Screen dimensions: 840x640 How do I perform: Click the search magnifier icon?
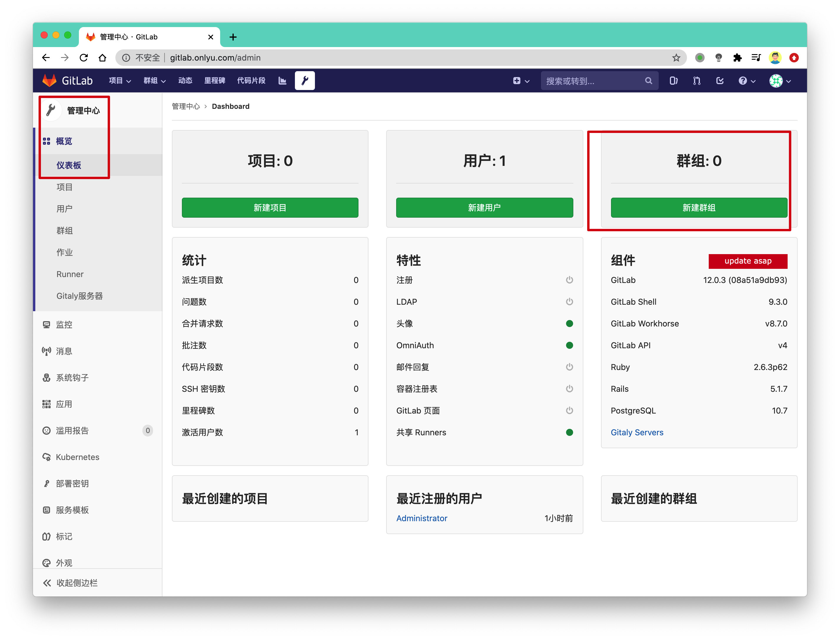click(649, 81)
